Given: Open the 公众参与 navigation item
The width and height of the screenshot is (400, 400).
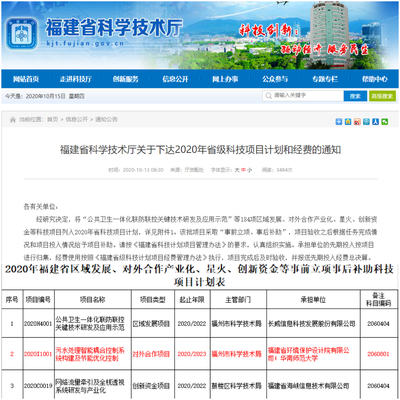Looking at the screenshot, I should coord(275,79).
